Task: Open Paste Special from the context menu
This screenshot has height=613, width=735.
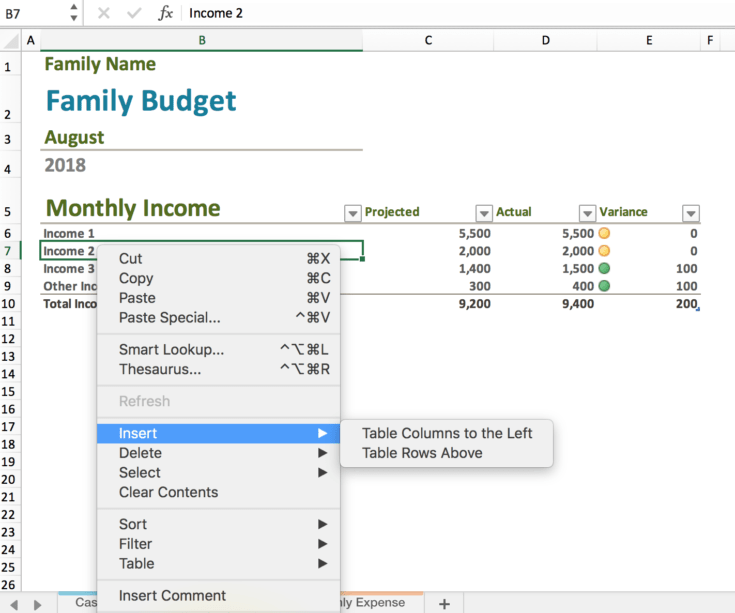Action: click(x=218, y=317)
